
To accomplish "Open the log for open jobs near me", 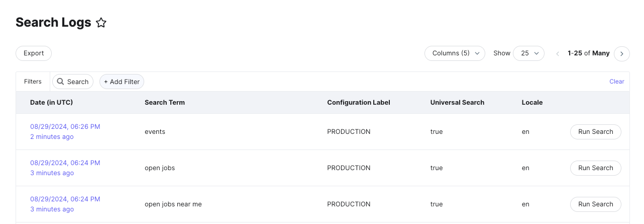I will (x=65, y=199).
